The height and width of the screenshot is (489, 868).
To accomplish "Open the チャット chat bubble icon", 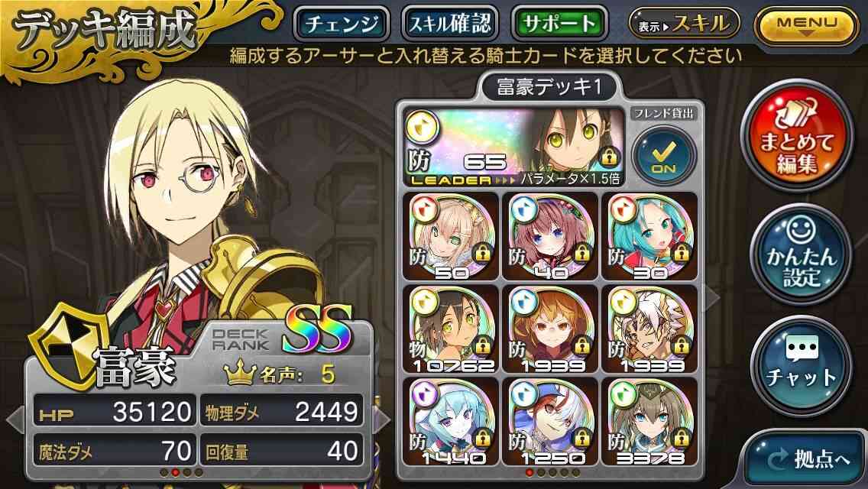I will pos(801,365).
